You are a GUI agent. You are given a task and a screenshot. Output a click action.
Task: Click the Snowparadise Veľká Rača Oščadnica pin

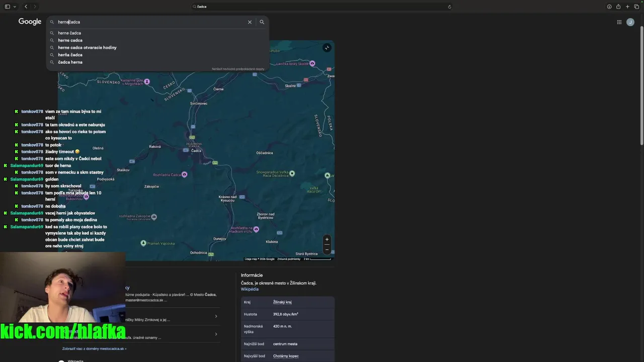292,173
